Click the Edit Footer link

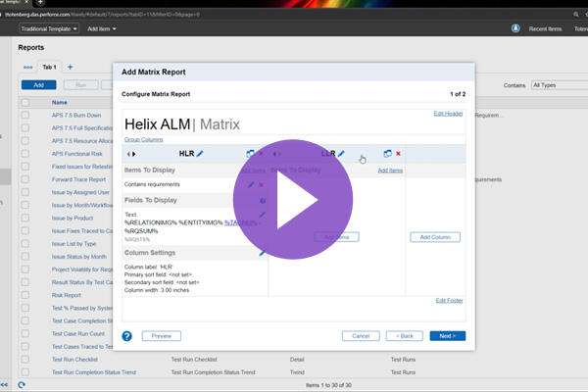[x=449, y=301]
